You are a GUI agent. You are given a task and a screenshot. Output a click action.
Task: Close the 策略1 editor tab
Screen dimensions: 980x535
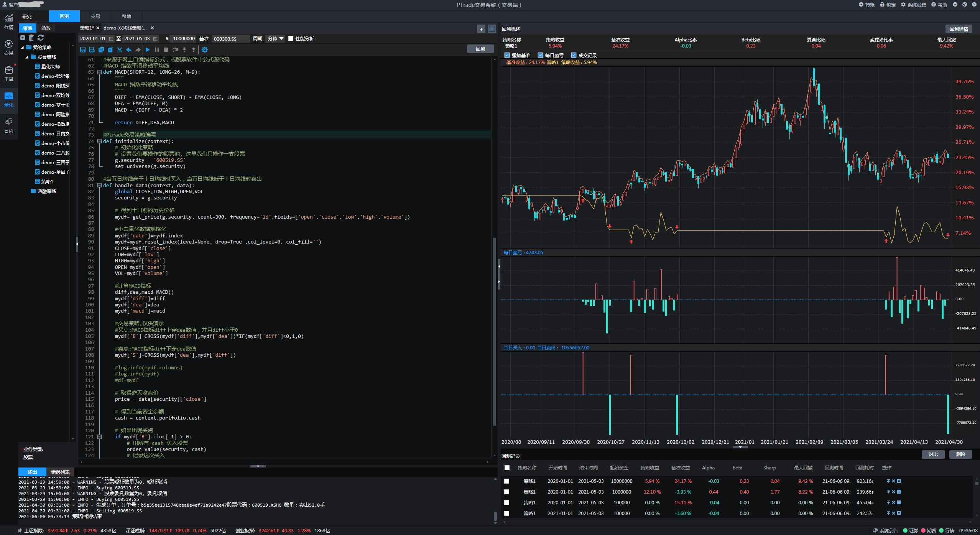pyautogui.click(x=98, y=28)
